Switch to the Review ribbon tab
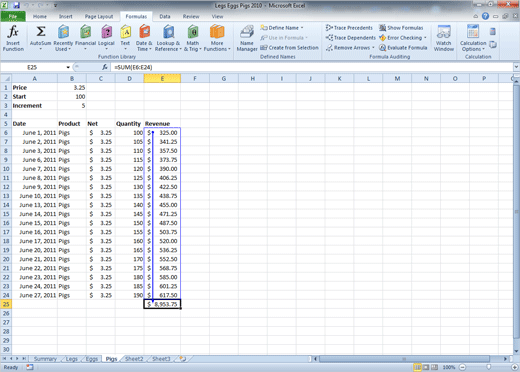The image size is (520, 372). coord(191,16)
